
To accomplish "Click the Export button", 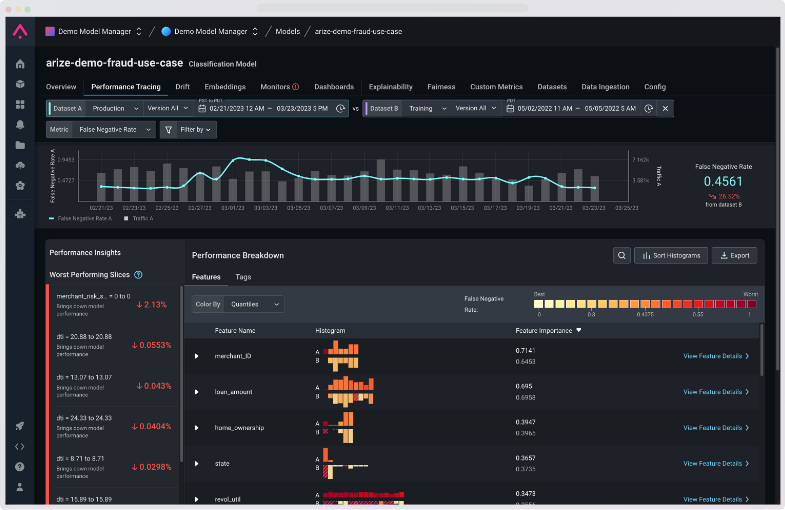I will pyautogui.click(x=734, y=255).
